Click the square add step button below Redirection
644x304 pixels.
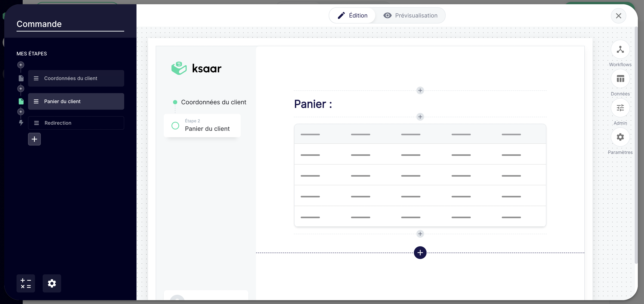tap(34, 139)
